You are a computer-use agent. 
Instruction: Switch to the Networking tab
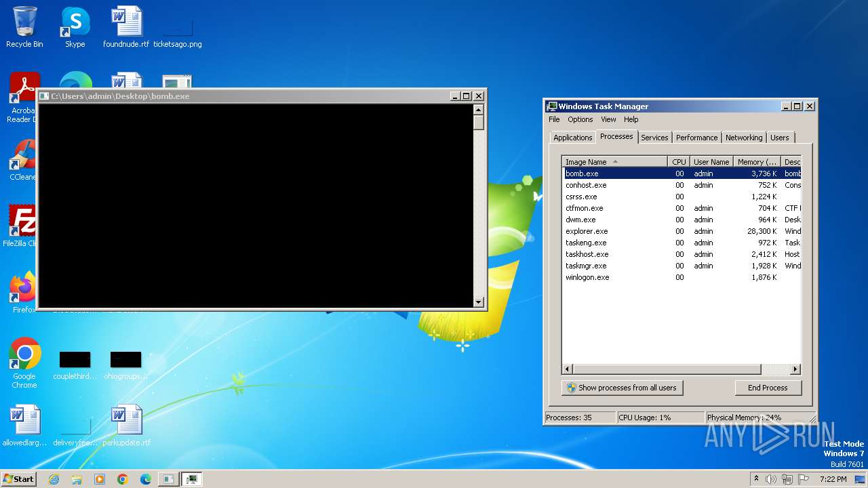(x=744, y=138)
